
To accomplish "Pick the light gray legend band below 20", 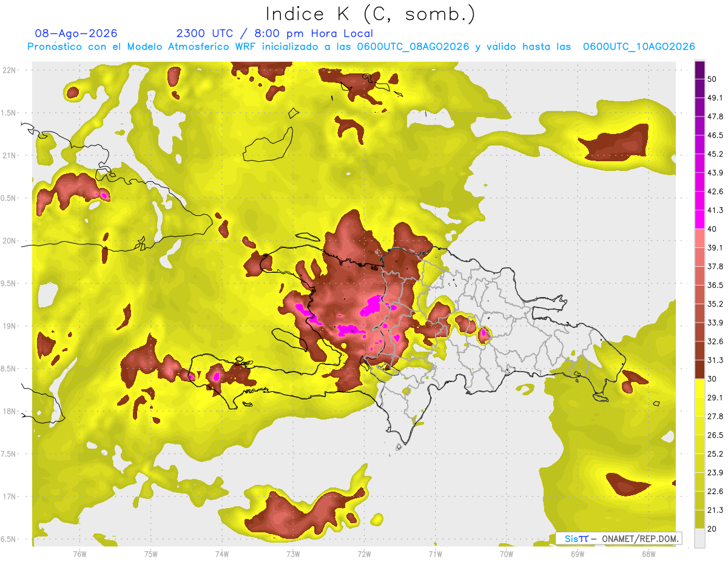I will click(x=699, y=538).
